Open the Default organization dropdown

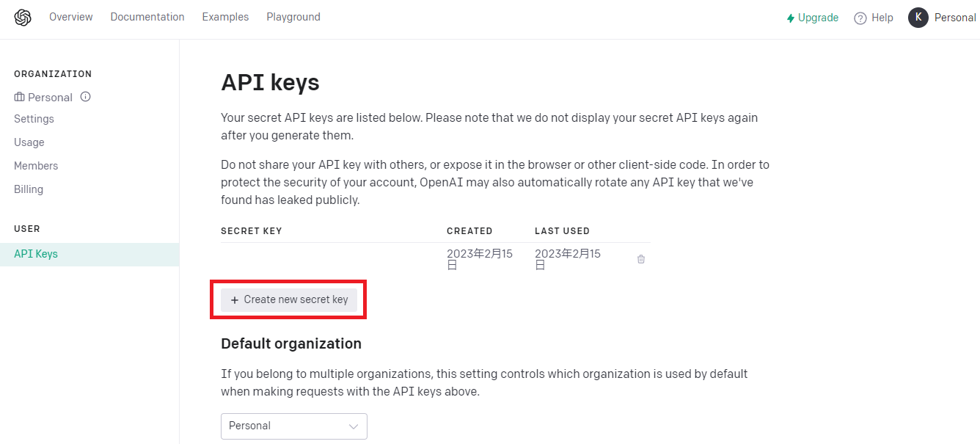(x=293, y=426)
